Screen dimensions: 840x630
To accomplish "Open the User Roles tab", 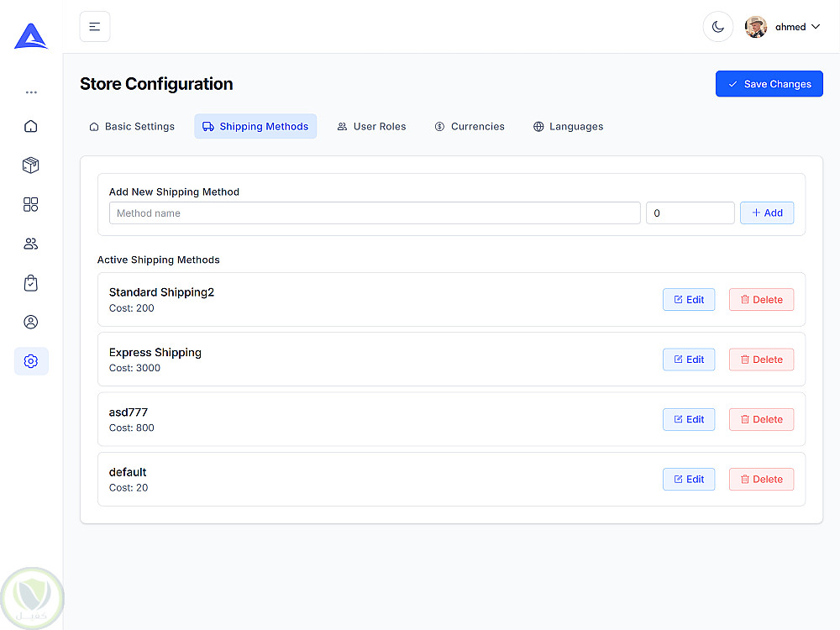I will pyautogui.click(x=371, y=127).
